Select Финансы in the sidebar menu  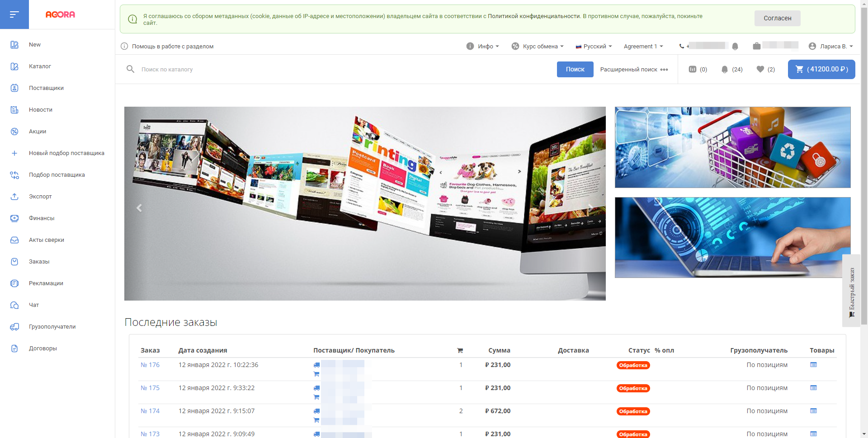coord(42,218)
